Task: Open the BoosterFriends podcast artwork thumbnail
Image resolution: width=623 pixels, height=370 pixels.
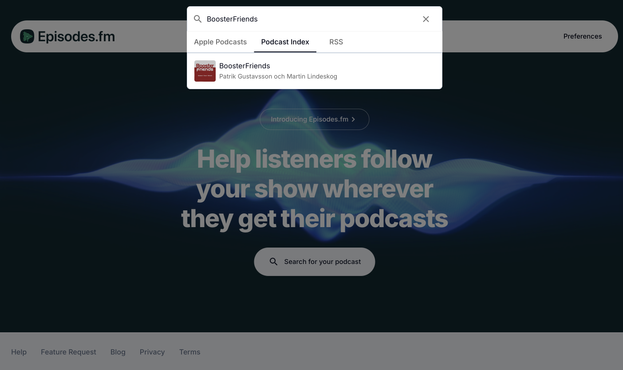Action: (205, 71)
